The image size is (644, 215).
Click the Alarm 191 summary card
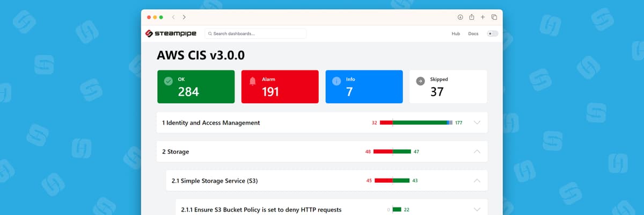pyautogui.click(x=280, y=87)
